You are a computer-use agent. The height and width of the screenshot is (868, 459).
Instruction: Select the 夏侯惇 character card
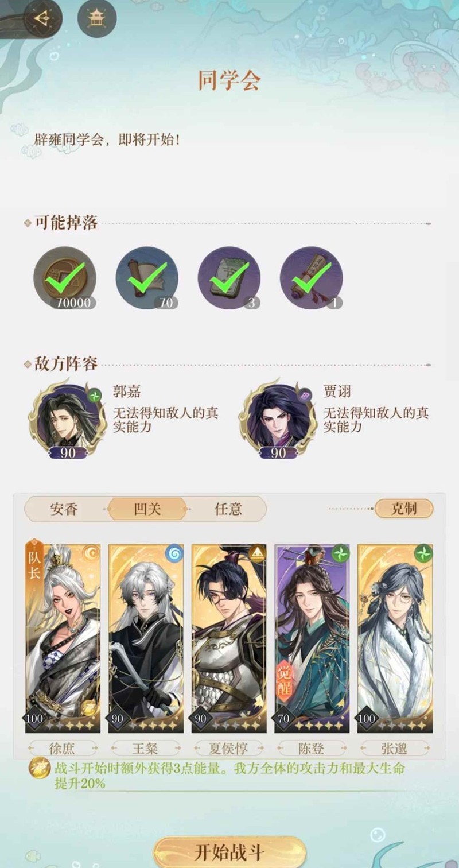click(x=229, y=638)
